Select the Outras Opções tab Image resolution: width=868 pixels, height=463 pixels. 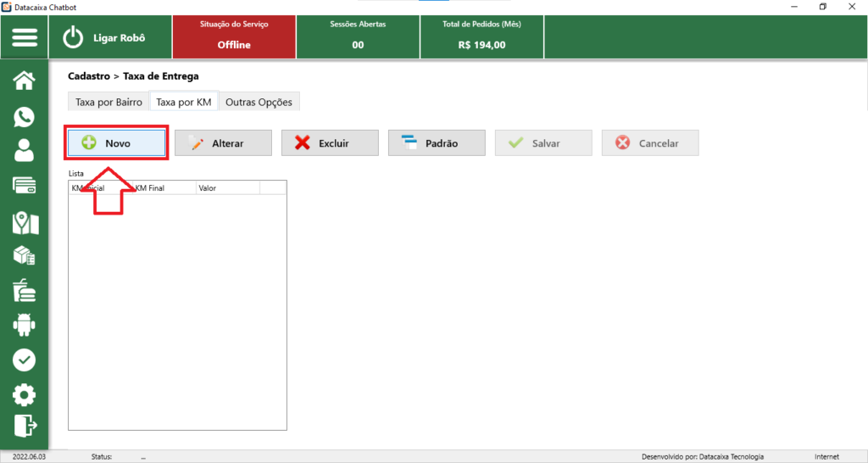pos(259,102)
